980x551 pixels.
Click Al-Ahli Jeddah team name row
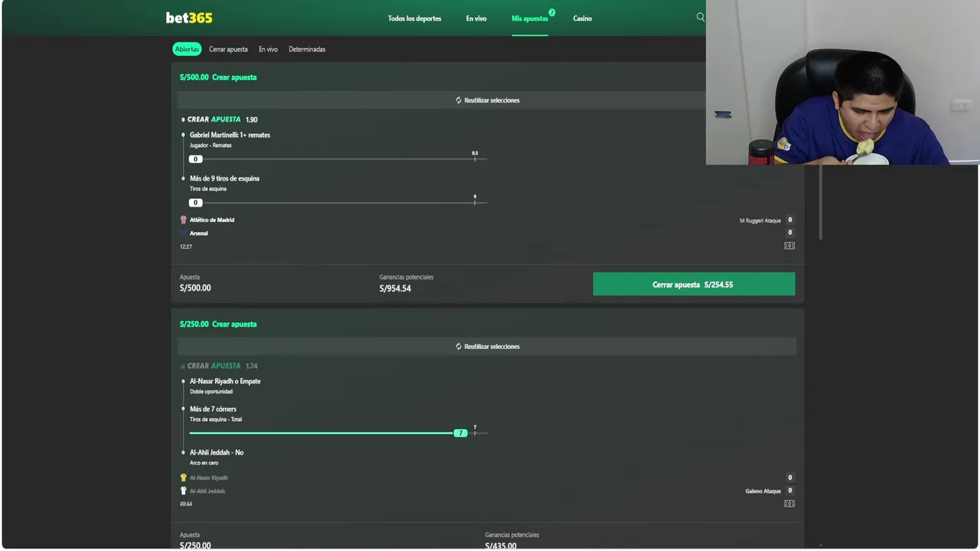(x=207, y=491)
